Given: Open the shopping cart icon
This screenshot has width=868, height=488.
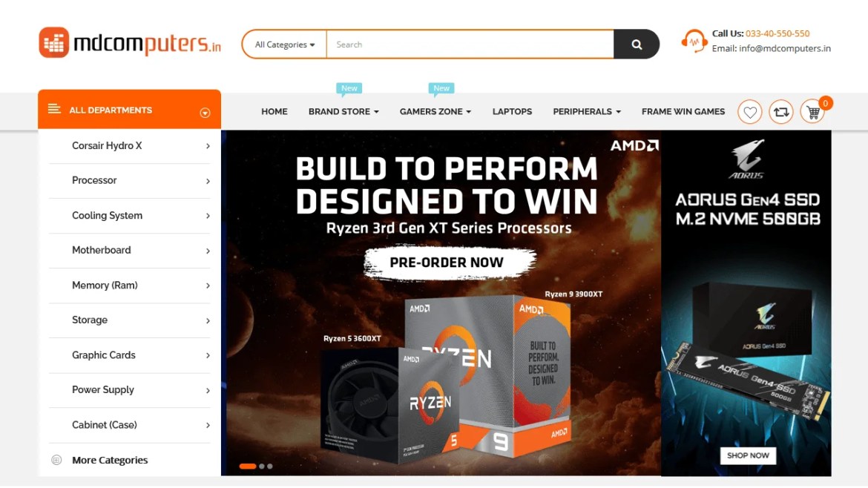Looking at the screenshot, I should 812,112.
